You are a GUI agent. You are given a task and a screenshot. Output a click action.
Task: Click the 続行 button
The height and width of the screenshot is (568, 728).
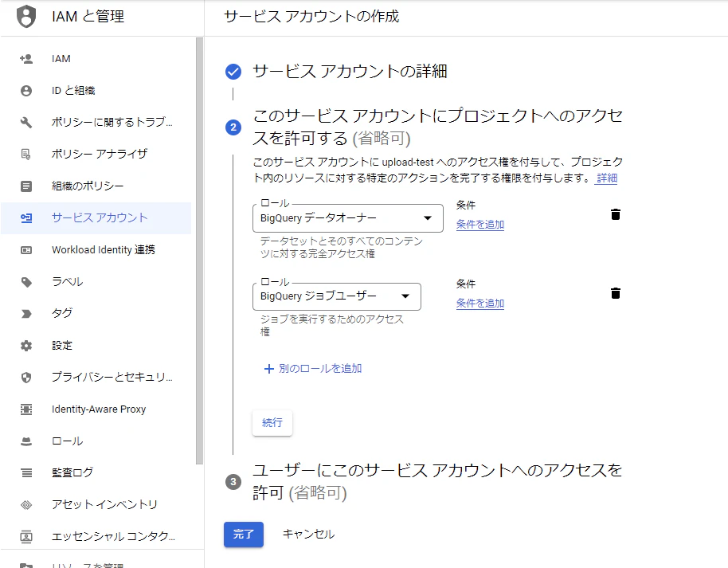click(x=272, y=423)
